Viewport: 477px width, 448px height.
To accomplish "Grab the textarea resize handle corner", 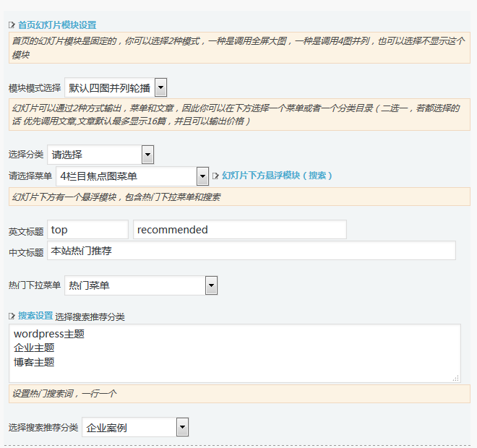I will pos(455,377).
